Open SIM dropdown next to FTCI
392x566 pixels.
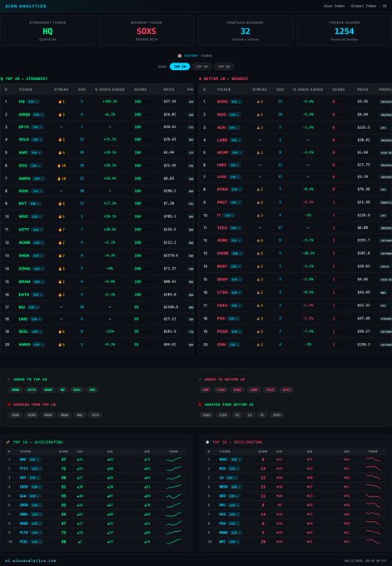(36, 469)
